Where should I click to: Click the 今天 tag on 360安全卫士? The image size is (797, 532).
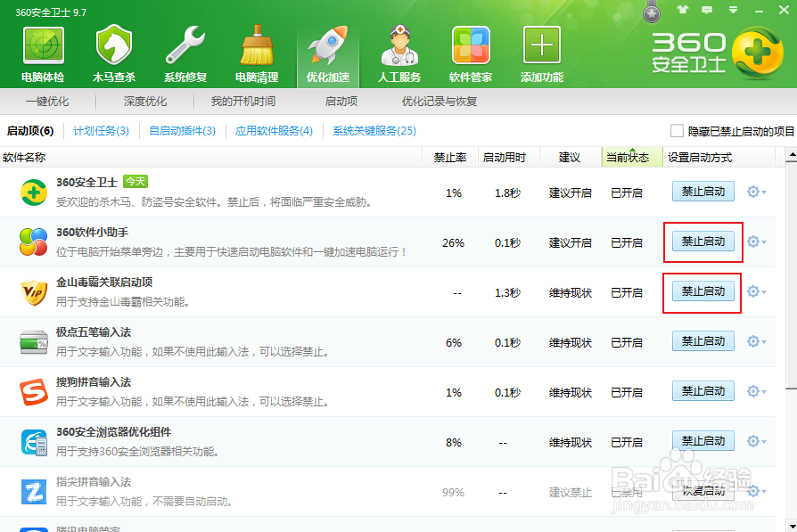pyautogui.click(x=136, y=182)
